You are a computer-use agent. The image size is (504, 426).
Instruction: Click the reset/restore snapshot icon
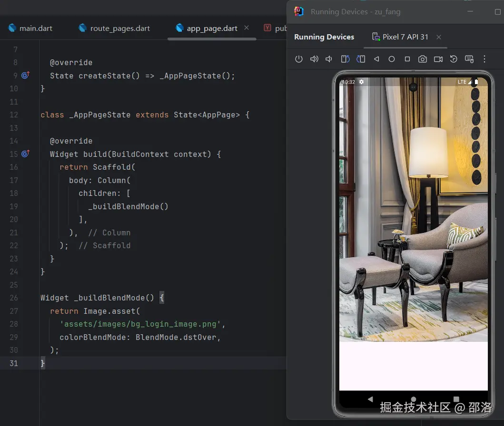454,59
